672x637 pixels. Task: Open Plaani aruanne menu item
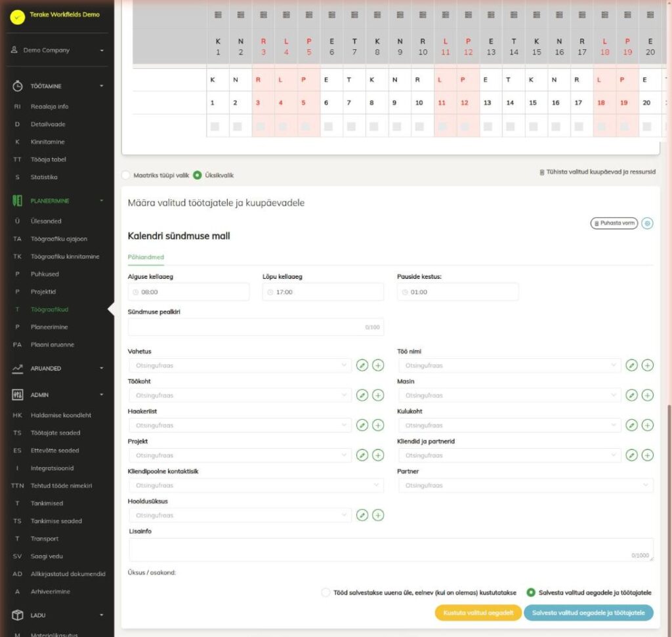pyautogui.click(x=52, y=344)
